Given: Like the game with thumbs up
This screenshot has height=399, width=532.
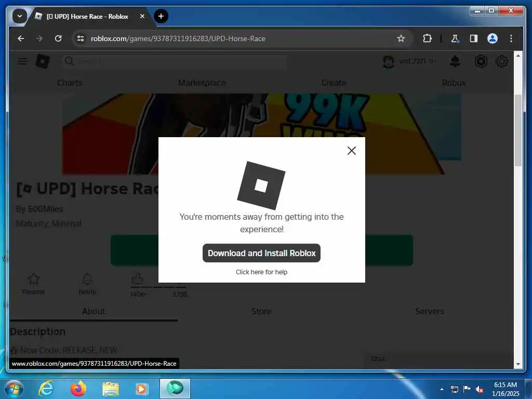Looking at the screenshot, I should tap(137, 279).
